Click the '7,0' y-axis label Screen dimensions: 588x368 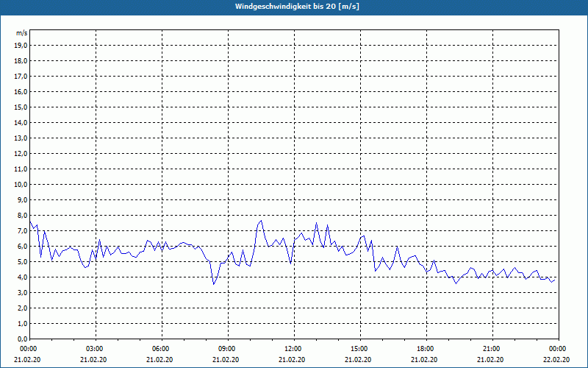pos(23,231)
